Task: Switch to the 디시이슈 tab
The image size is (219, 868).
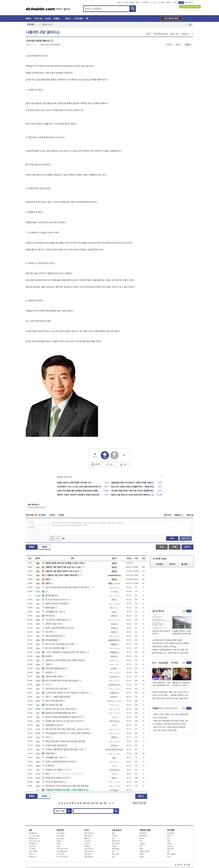Action: point(174,663)
